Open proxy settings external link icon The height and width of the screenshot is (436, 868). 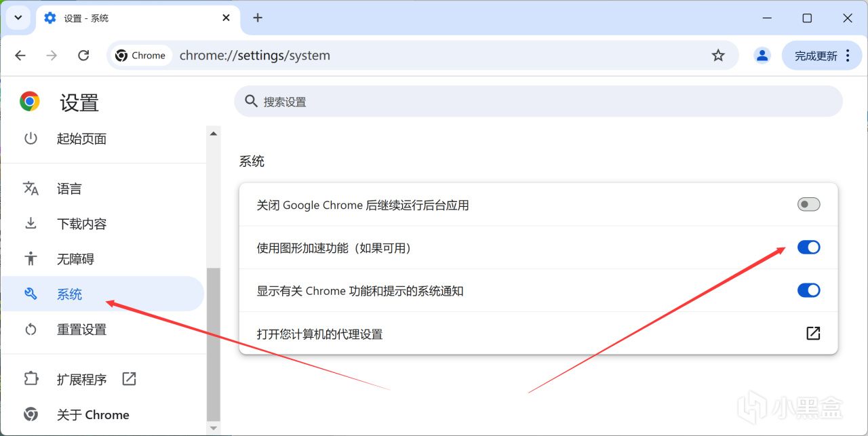(813, 333)
